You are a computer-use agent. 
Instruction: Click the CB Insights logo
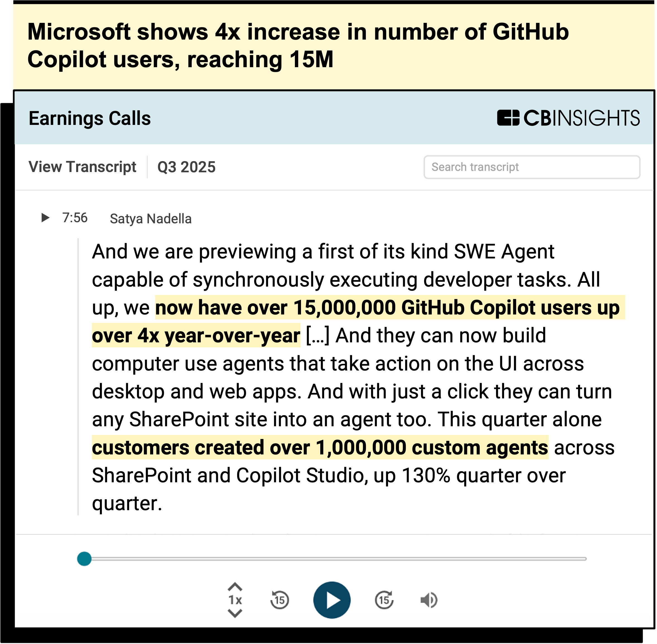coord(568,118)
